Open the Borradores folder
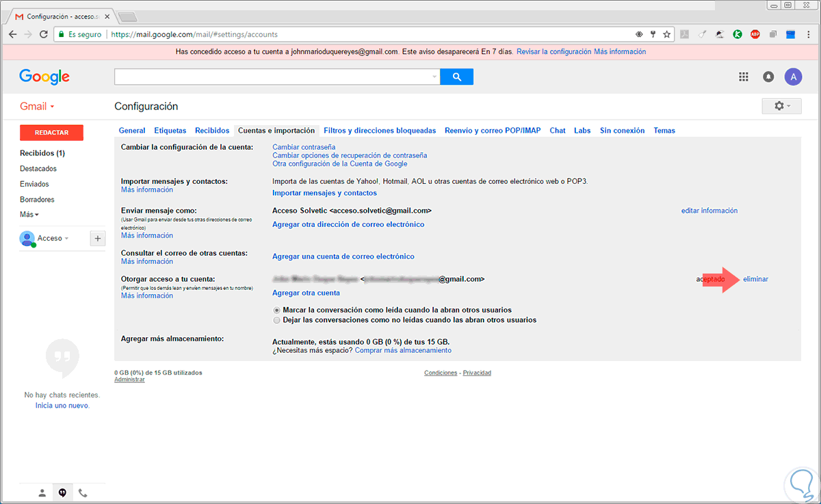821x504 pixels. pos(37,200)
